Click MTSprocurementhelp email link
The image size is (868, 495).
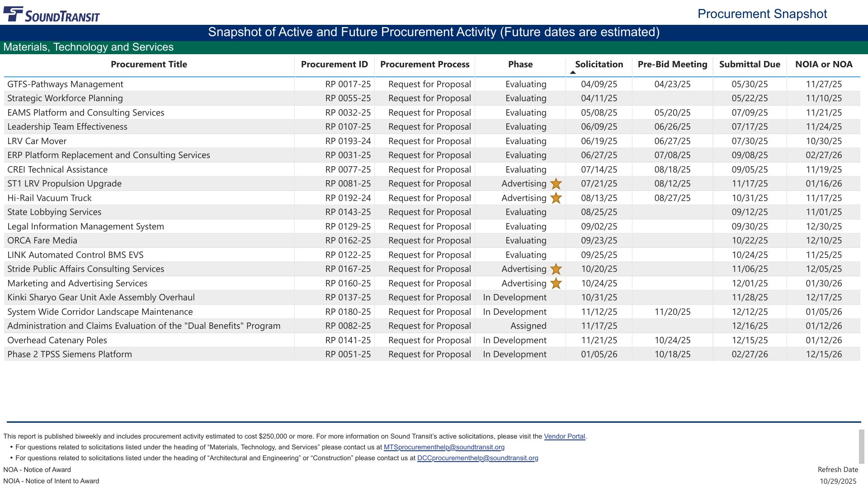[443, 447]
